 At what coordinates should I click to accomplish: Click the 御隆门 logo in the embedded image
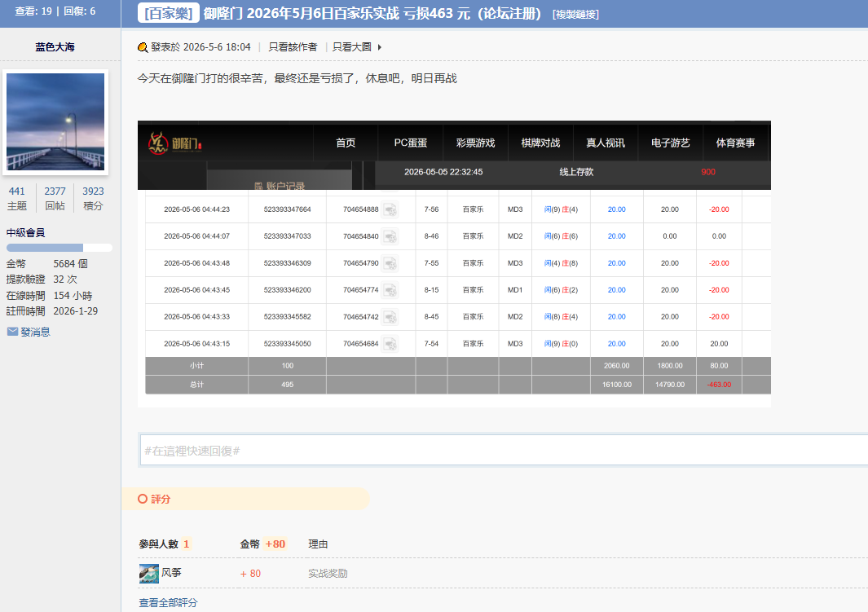175,143
